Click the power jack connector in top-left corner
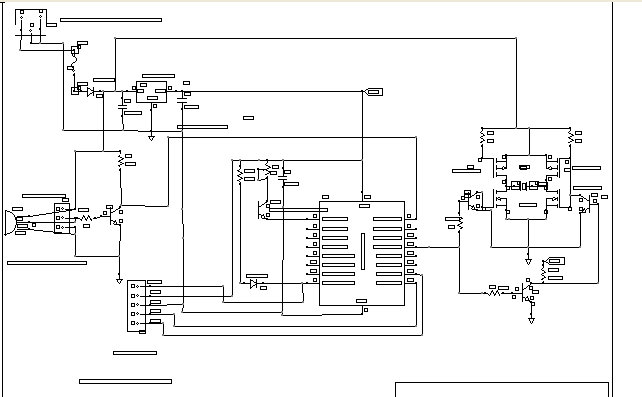 coord(31,27)
